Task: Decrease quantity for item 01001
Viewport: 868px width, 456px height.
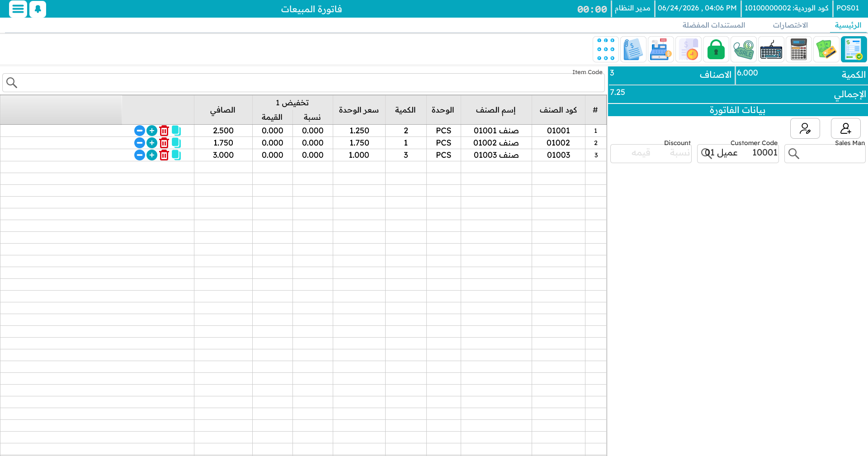Action: coord(140,131)
